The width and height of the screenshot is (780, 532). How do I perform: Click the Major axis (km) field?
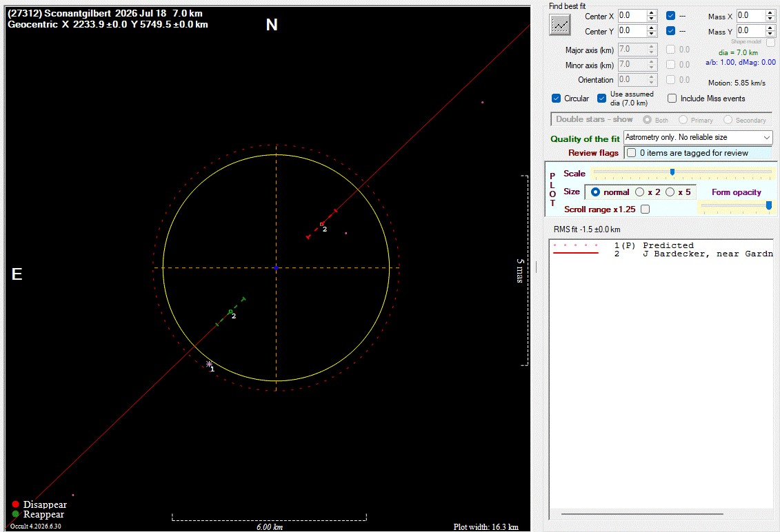tap(632, 49)
